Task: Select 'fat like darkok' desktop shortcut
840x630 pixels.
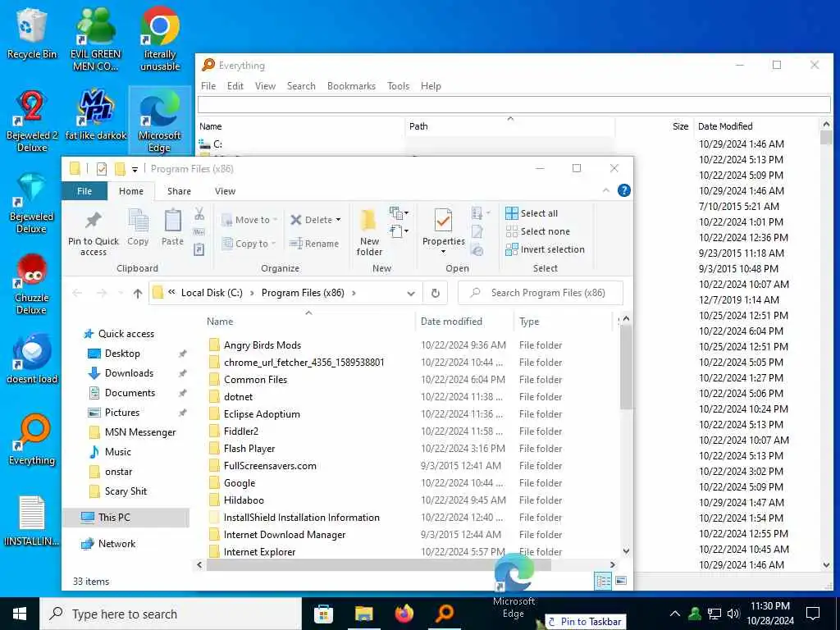Action: [x=96, y=115]
